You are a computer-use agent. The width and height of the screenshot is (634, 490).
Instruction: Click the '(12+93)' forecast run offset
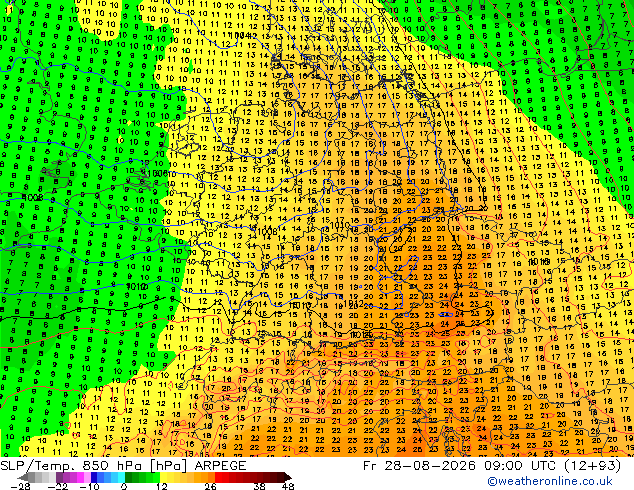tap(592, 466)
